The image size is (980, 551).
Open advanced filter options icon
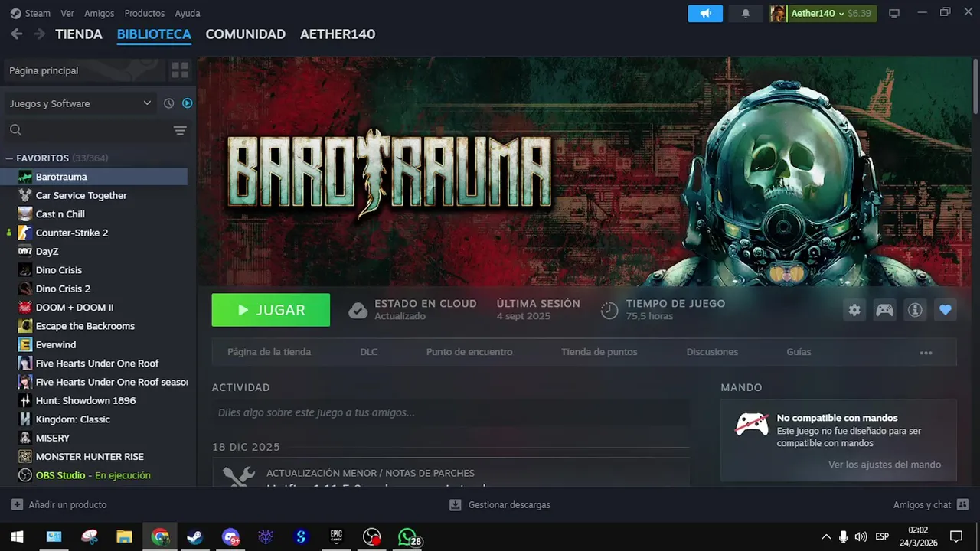coord(180,131)
